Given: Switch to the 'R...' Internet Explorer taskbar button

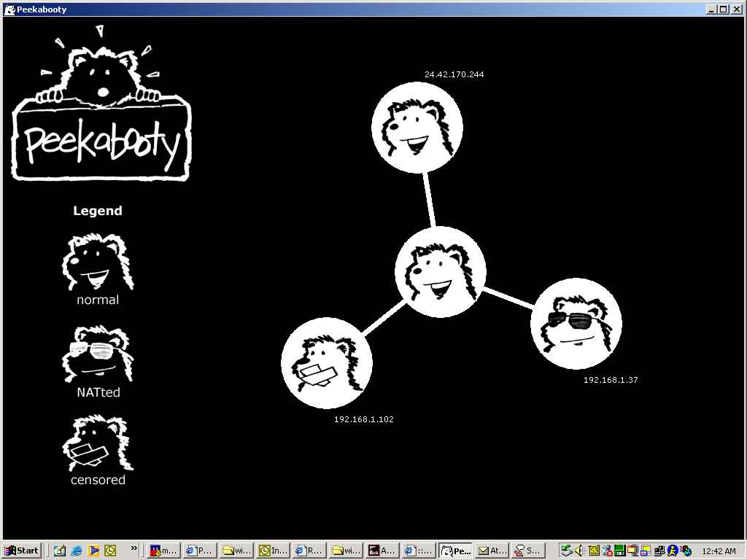Looking at the screenshot, I should 309,551.
